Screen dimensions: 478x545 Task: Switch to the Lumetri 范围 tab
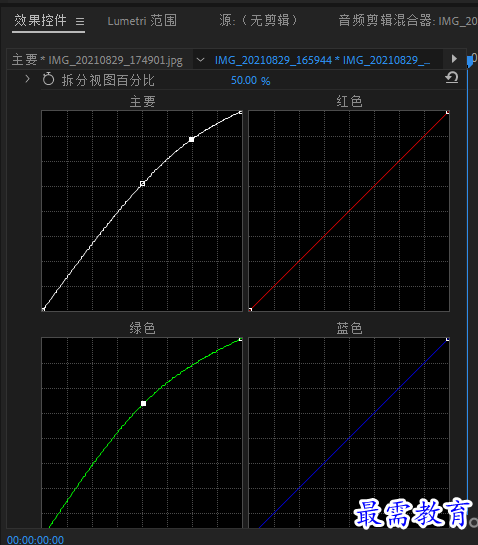tap(142, 21)
